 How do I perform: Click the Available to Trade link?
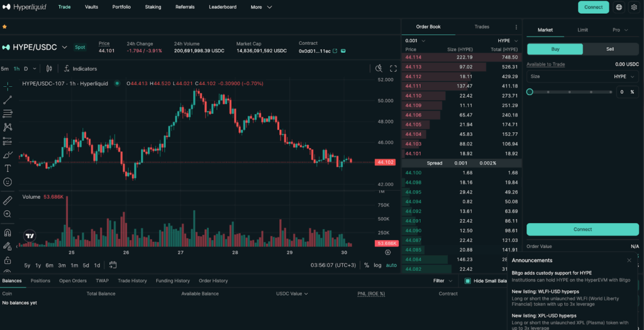[545, 64]
